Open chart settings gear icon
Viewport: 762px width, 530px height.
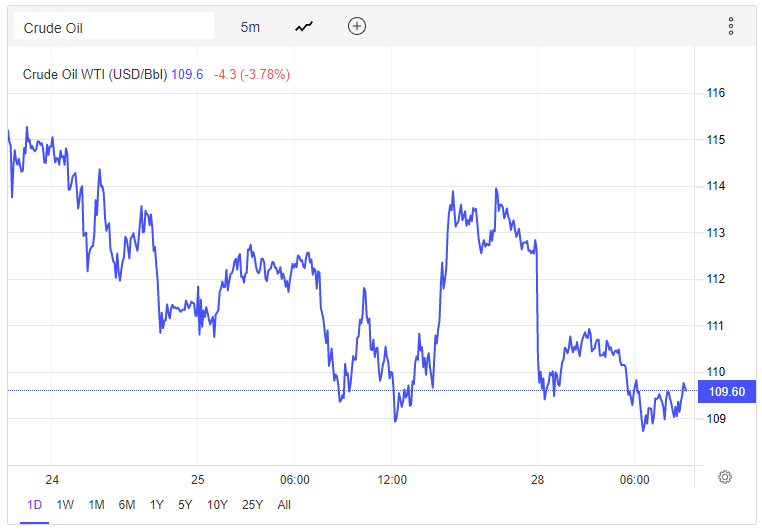[725, 477]
